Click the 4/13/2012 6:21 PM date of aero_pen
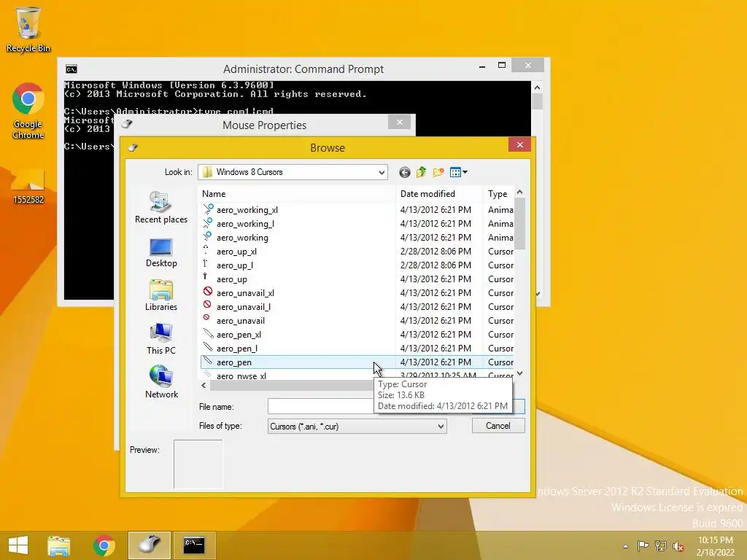Image resolution: width=747 pixels, height=560 pixels. point(436,362)
